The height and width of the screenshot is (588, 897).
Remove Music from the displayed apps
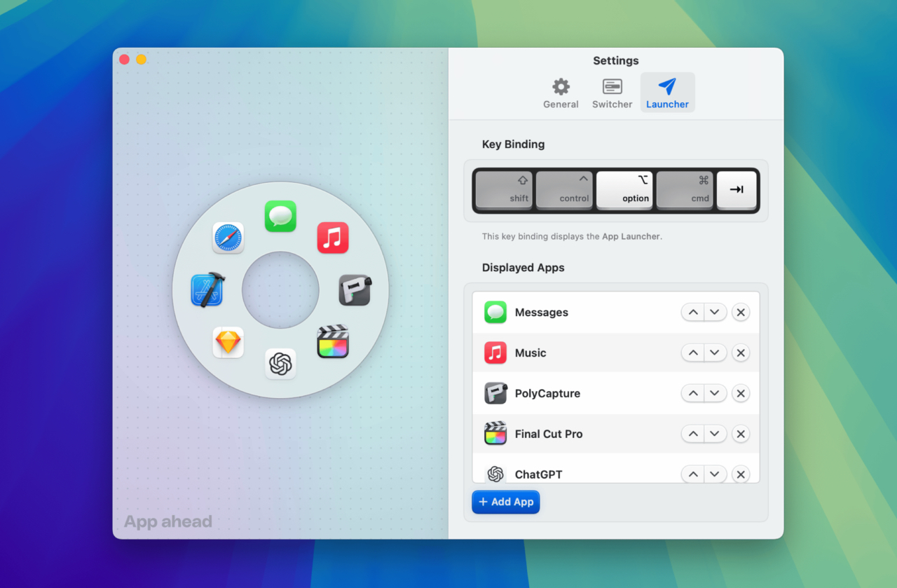click(x=741, y=353)
